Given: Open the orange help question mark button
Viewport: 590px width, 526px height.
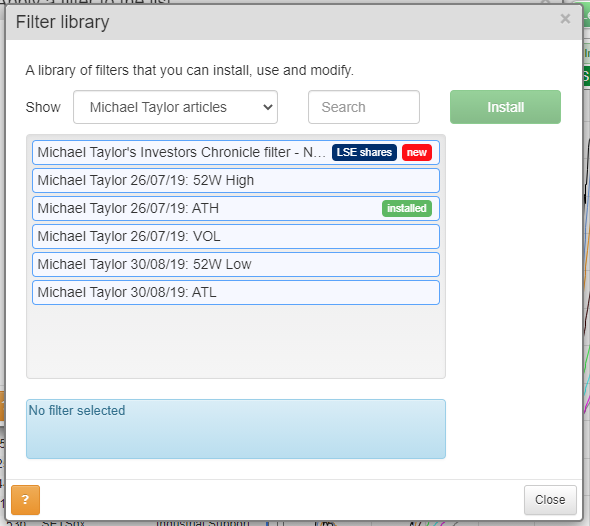Looking at the screenshot, I should 25,500.
